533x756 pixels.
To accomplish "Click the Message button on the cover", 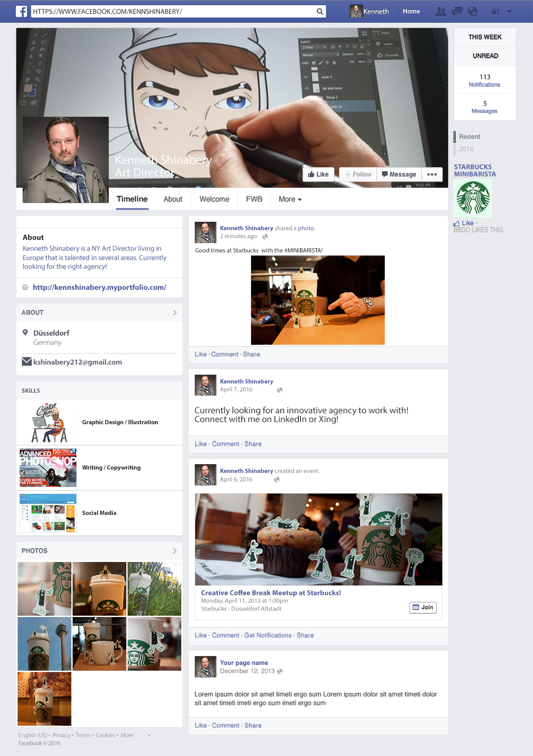I will 399,174.
